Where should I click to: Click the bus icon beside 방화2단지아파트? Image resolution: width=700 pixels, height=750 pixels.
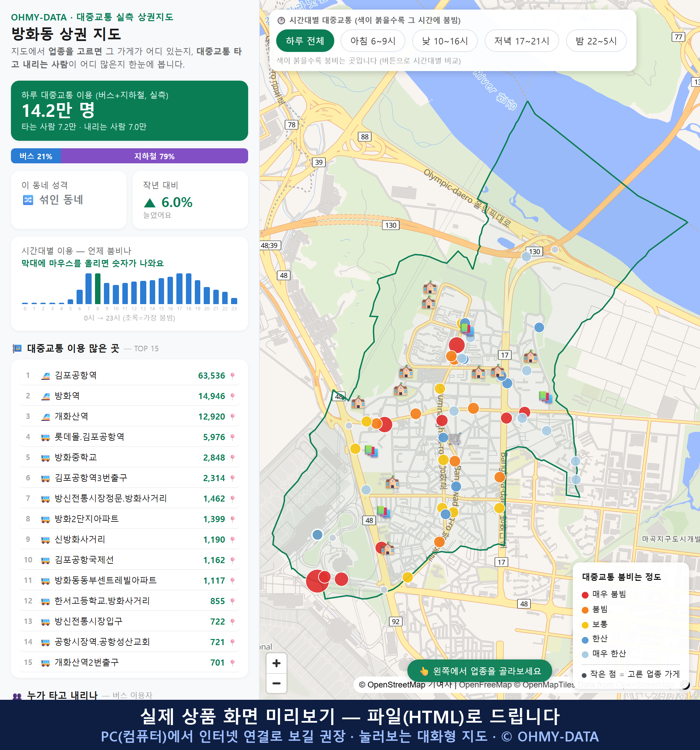pos(46,519)
